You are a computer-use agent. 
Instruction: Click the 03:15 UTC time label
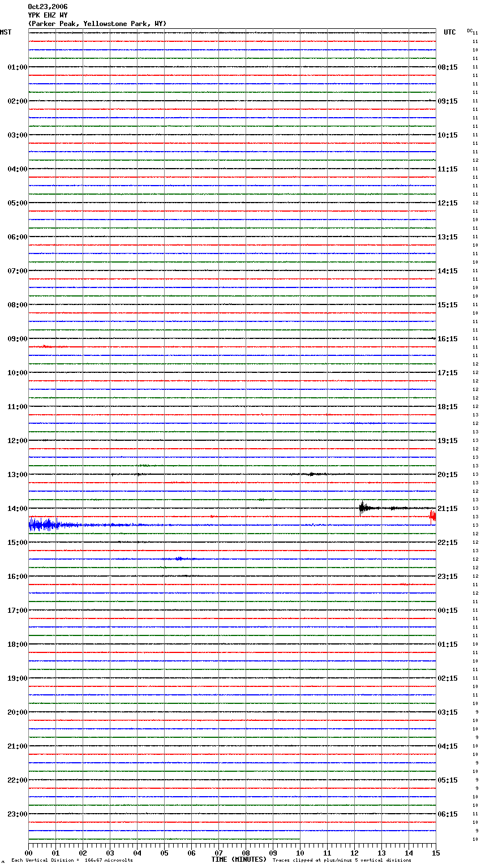pos(448,712)
